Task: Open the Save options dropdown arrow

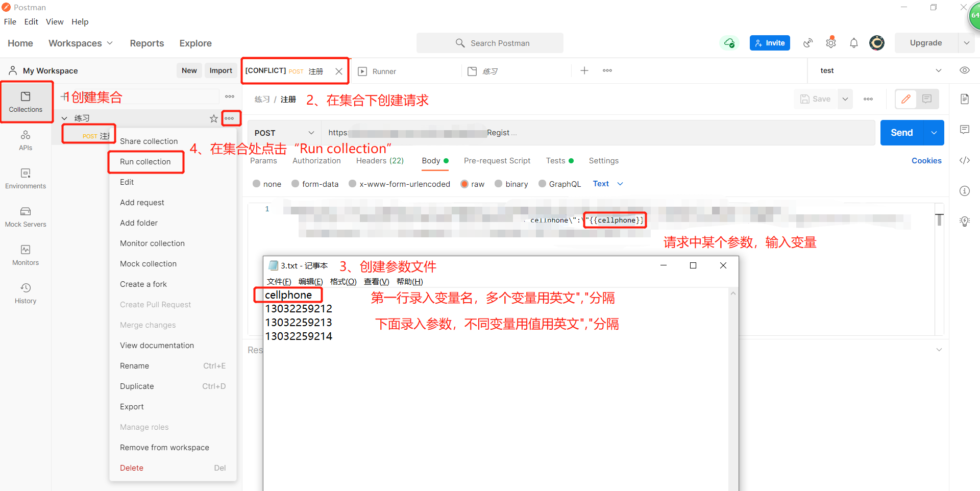Action: click(x=845, y=99)
